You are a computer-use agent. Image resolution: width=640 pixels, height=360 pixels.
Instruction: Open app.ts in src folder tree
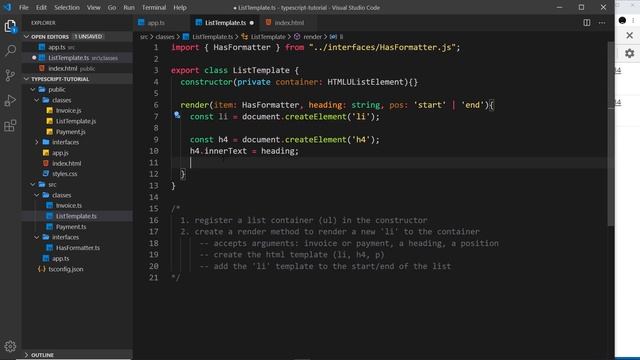[x=78, y=258]
